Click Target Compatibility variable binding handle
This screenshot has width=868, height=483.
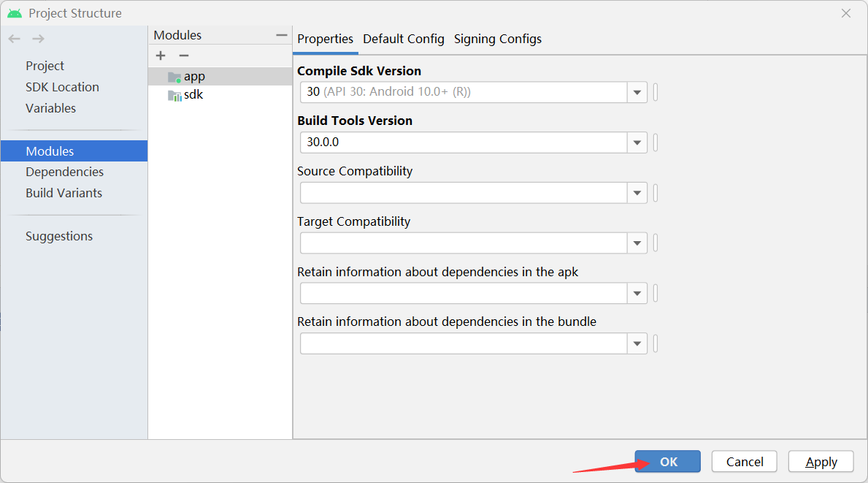(656, 243)
